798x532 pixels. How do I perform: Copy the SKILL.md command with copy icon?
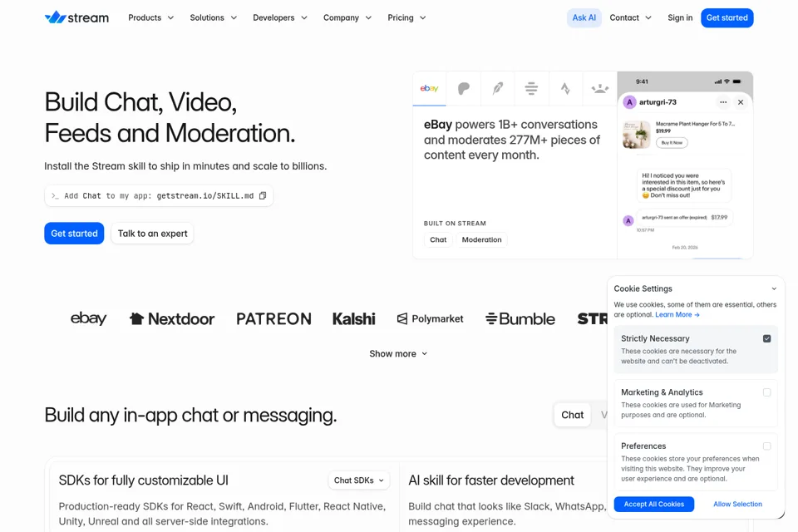[x=263, y=195]
